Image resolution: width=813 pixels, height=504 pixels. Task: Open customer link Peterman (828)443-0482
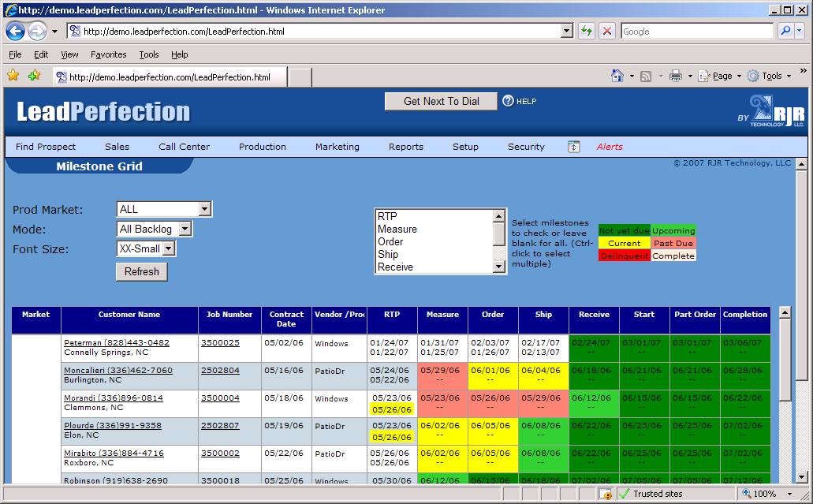tap(117, 343)
